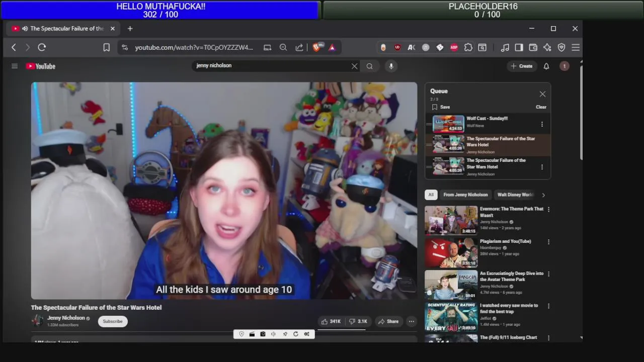Viewport: 644px width, 362px height.
Task: Reload the page with the refresh icon
Action: click(x=42, y=47)
